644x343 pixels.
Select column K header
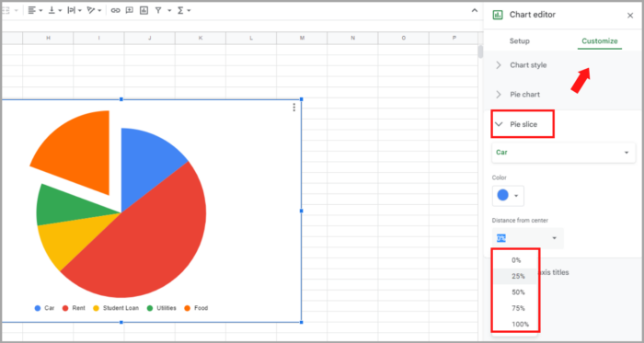(x=201, y=38)
